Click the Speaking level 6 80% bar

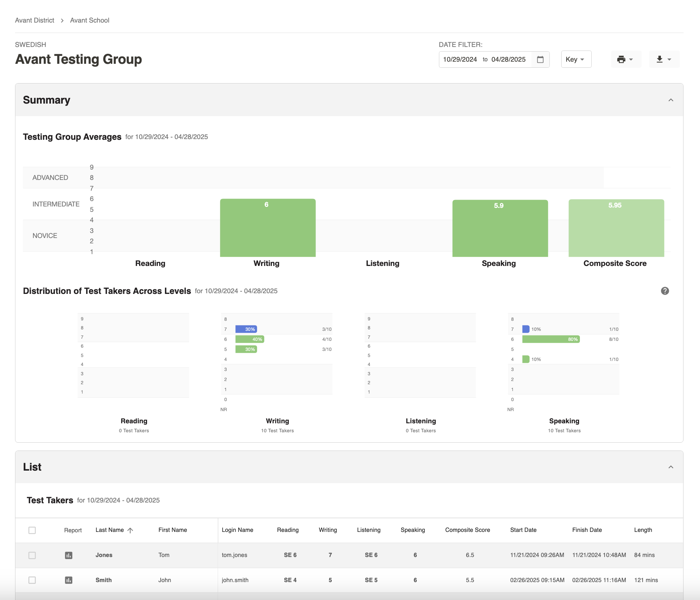tap(551, 339)
